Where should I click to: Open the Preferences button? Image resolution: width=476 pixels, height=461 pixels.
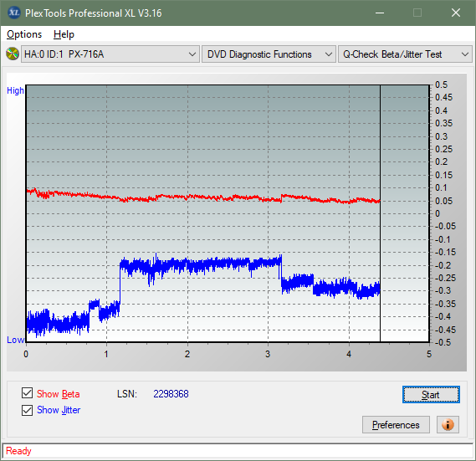(396, 424)
